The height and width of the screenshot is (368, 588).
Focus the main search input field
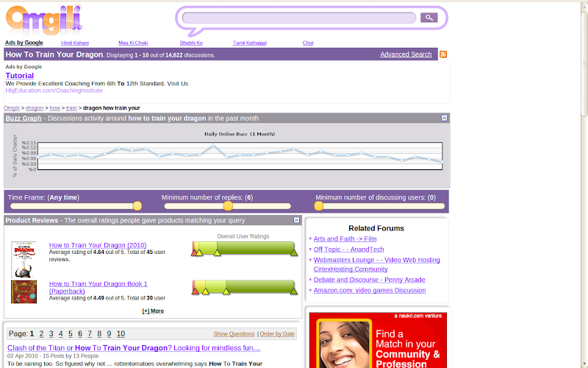[299, 18]
